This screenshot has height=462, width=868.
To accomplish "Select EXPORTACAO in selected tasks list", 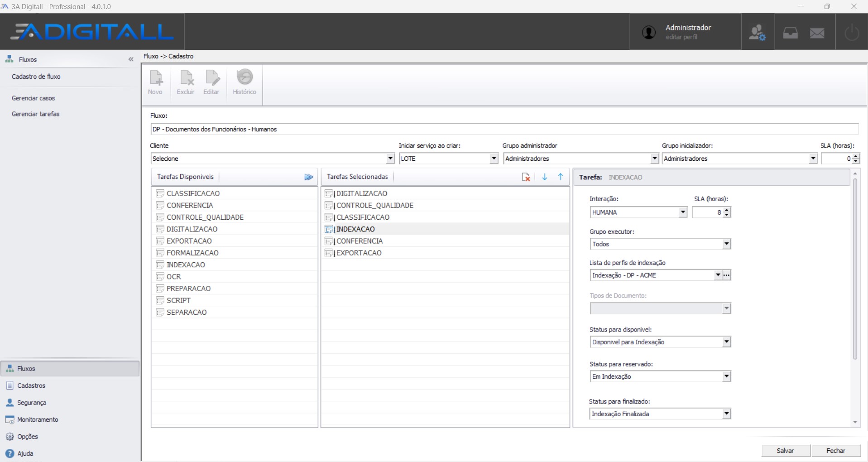I will pos(446,253).
